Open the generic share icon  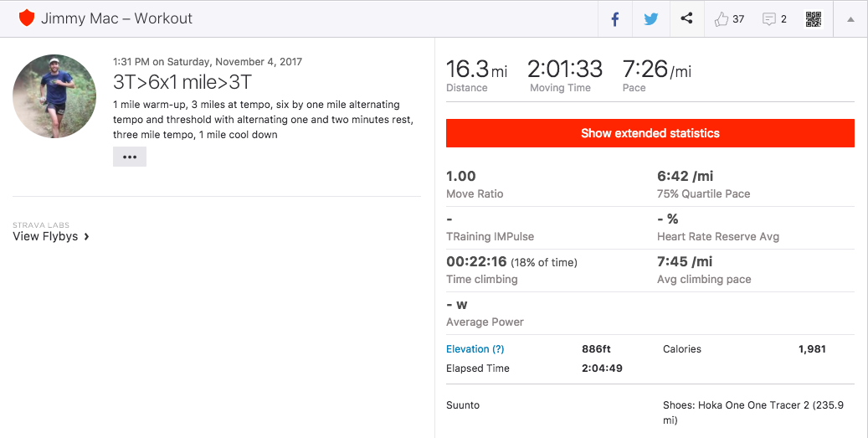point(686,18)
